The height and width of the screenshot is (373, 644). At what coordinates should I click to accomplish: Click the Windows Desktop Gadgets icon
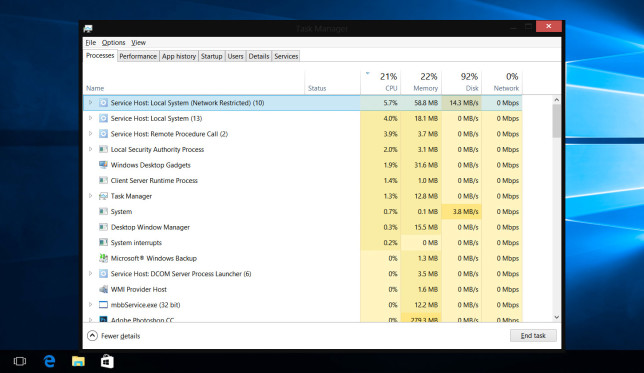click(104, 165)
